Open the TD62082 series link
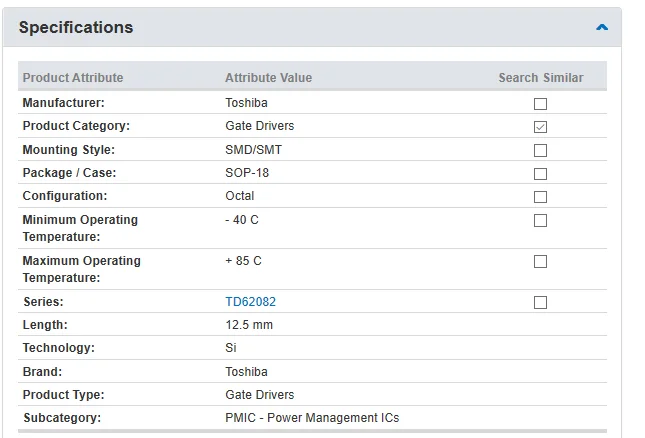 point(251,301)
